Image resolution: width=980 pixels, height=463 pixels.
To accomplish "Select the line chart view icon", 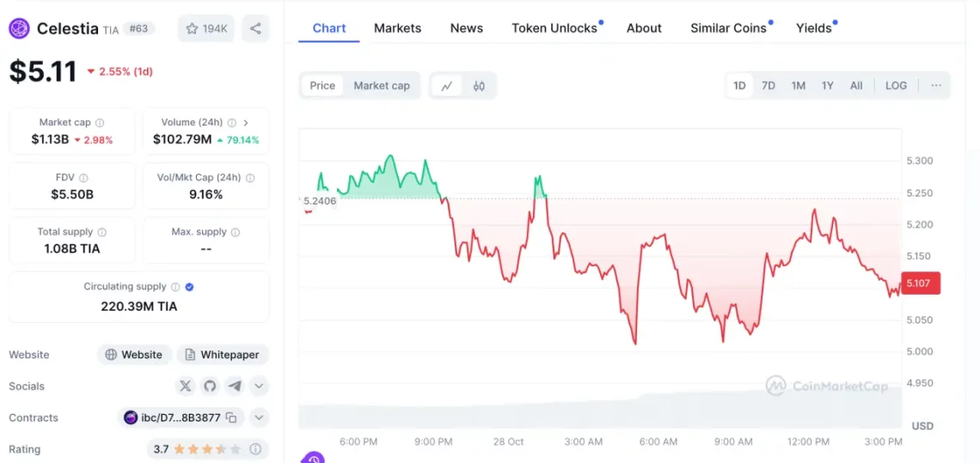I will 447,86.
